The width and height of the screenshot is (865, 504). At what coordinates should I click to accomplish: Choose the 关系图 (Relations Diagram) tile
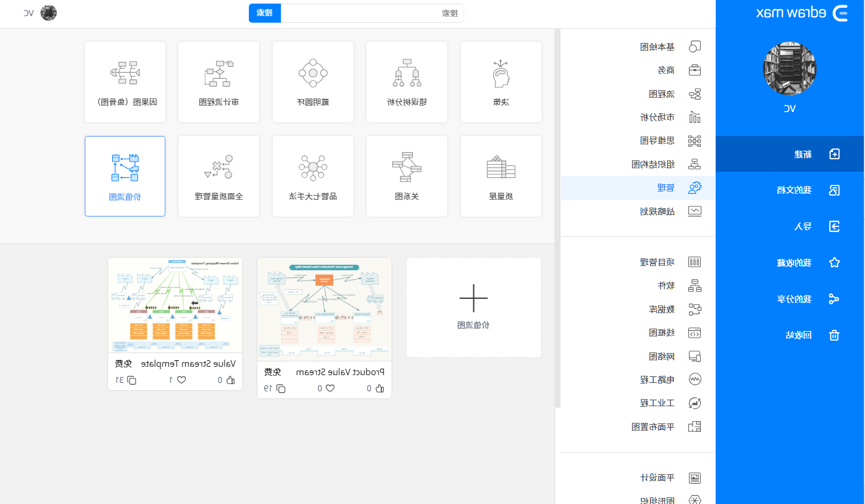(407, 176)
